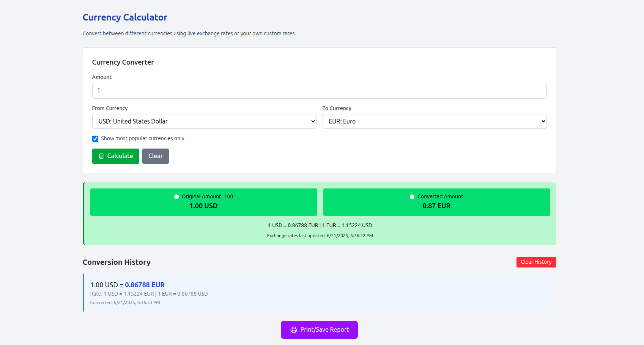Select the Original Amount result card

coord(204,202)
